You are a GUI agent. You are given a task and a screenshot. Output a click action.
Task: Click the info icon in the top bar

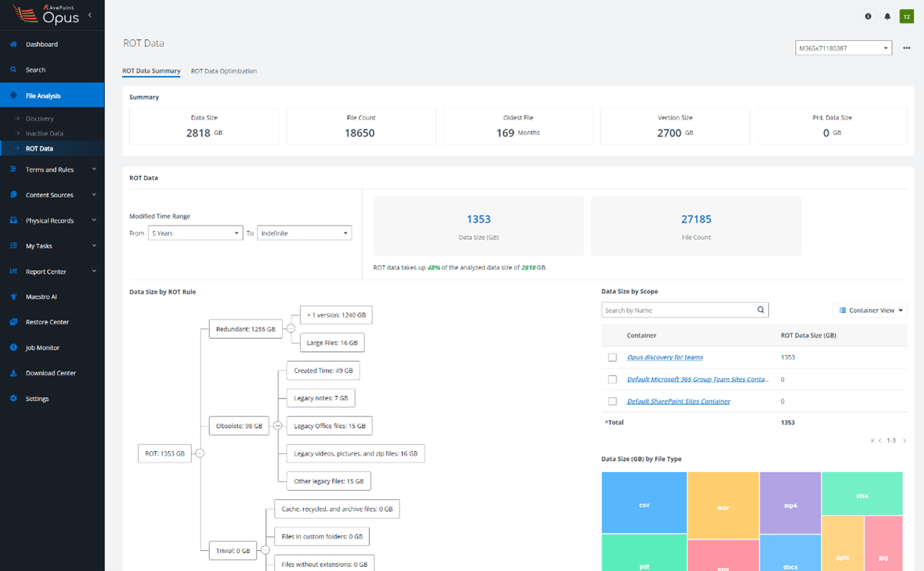(867, 16)
